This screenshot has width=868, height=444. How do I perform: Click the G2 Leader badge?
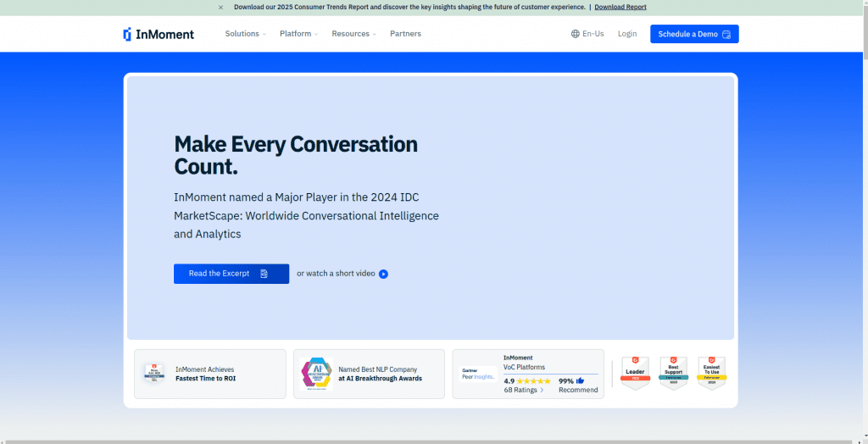[x=635, y=373]
